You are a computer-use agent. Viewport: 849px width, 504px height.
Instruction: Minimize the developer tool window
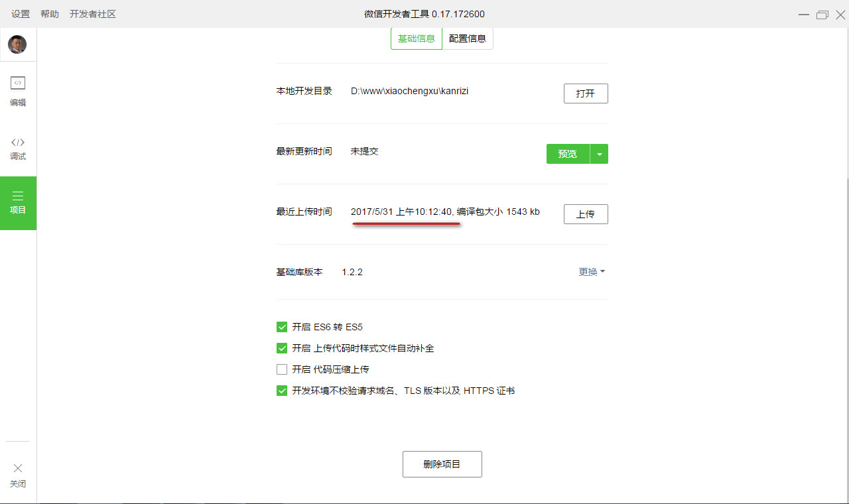click(x=804, y=15)
